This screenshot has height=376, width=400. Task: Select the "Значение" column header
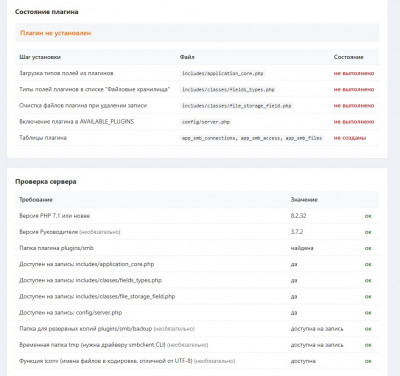pos(304,200)
